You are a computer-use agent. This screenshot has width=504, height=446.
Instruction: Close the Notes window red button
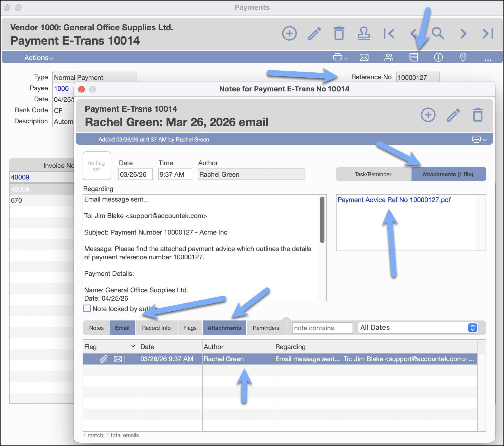[x=82, y=89]
